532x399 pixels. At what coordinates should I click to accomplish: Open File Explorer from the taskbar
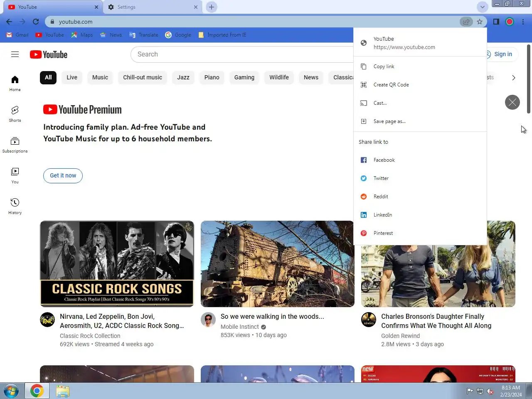tap(63, 391)
